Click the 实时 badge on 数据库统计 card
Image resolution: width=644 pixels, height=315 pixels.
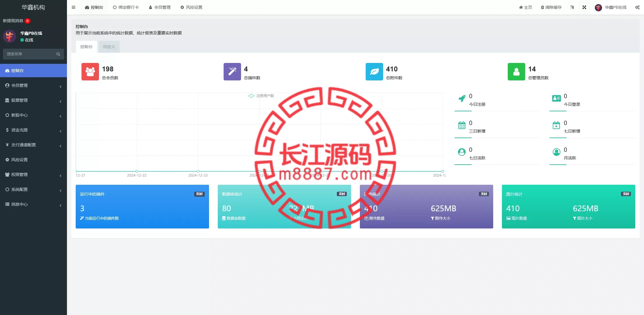[342, 194]
